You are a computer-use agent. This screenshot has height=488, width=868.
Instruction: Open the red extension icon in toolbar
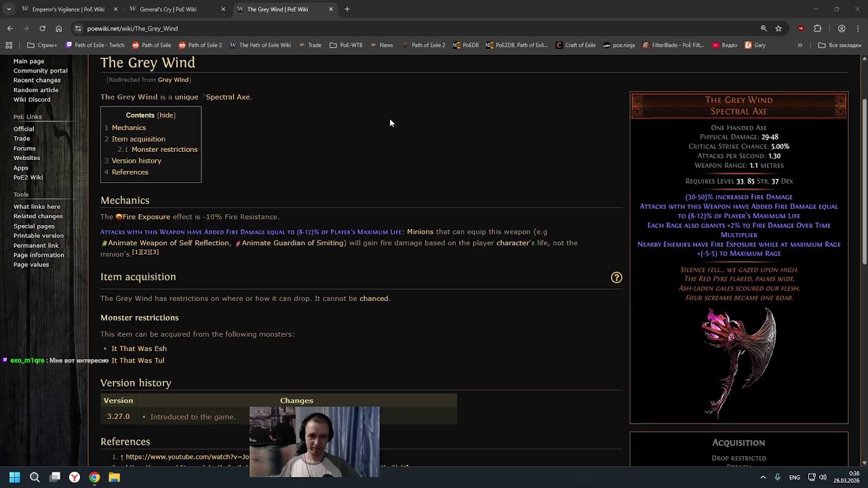(x=801, y=28)
